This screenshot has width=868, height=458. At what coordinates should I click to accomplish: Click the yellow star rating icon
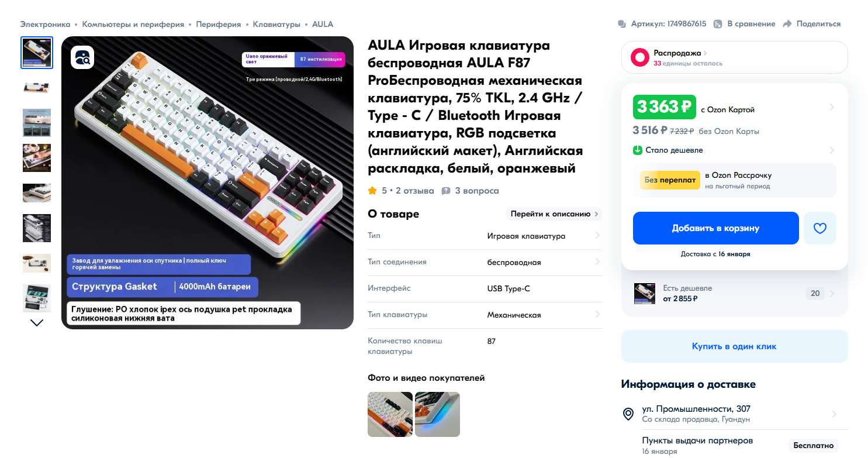coord(372,191)
